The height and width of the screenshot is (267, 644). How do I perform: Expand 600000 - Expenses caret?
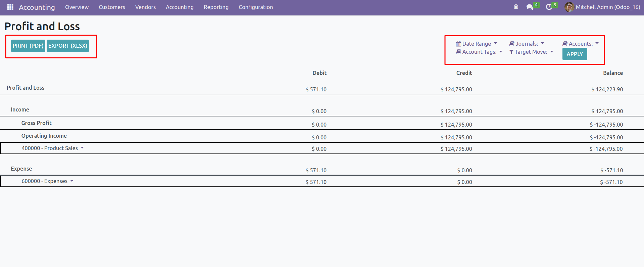tap(72, 181)
